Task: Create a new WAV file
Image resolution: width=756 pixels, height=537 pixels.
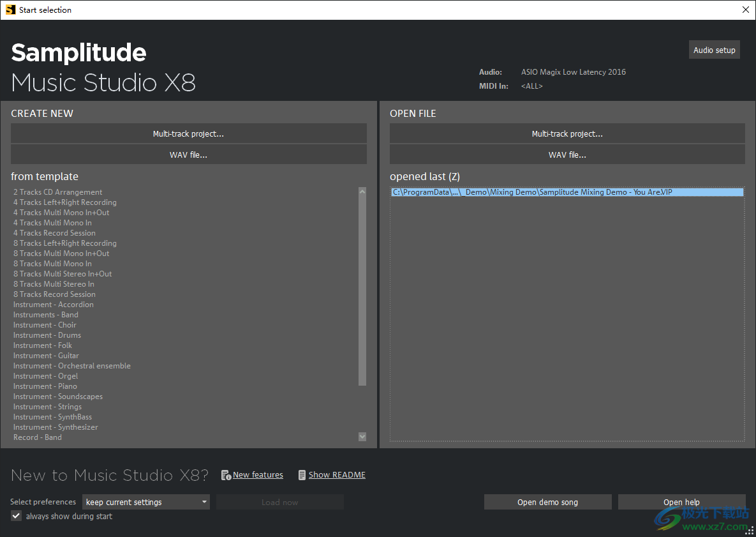Action: coord(188,154)
